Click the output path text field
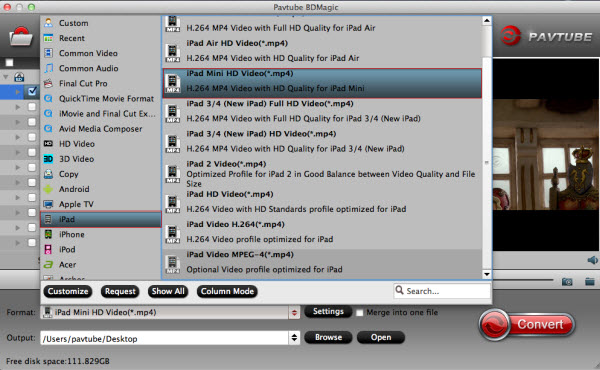 click(165, 338)
